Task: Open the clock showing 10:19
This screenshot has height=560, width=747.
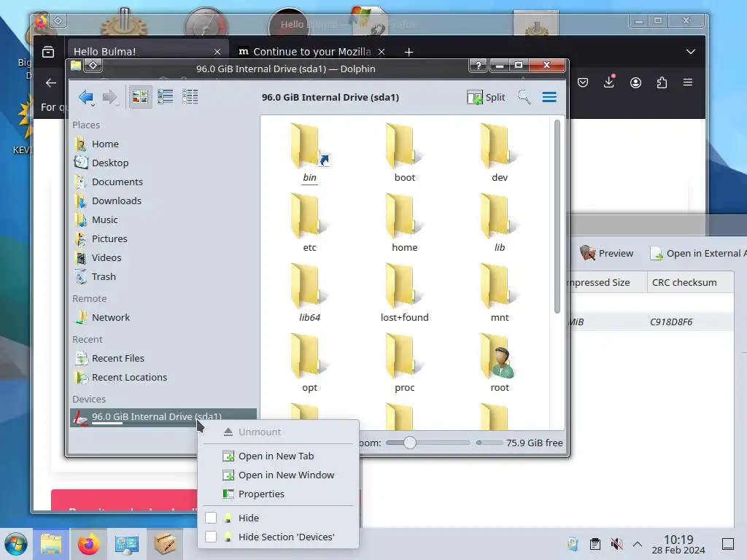Action: coord(678,544)
